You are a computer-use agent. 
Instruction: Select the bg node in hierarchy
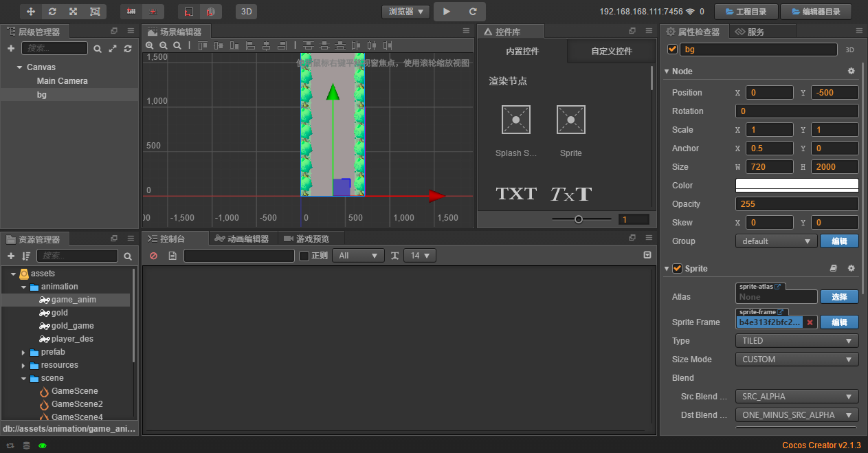(42, 95)
